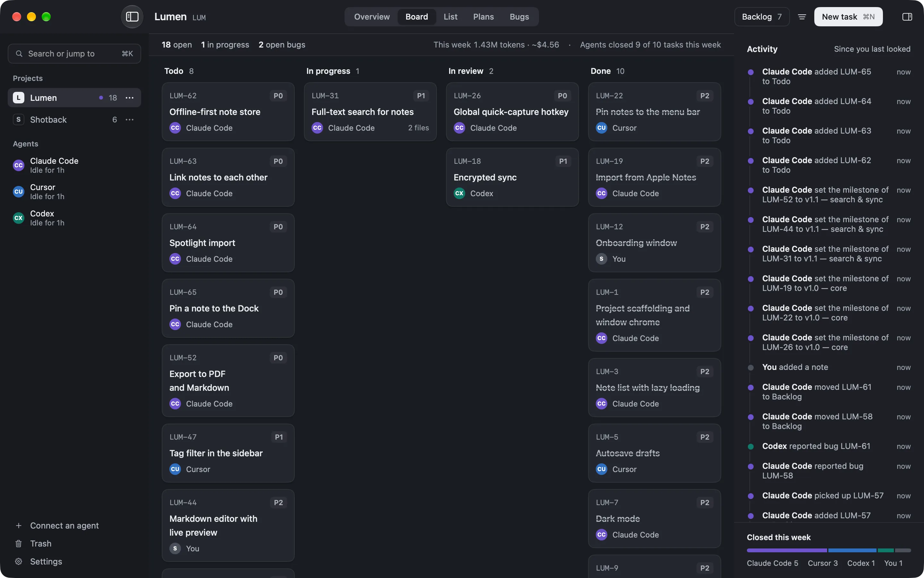This screenshot has width=924, height=578.
Task: Click the Todo column header
Action: point(179,71)
